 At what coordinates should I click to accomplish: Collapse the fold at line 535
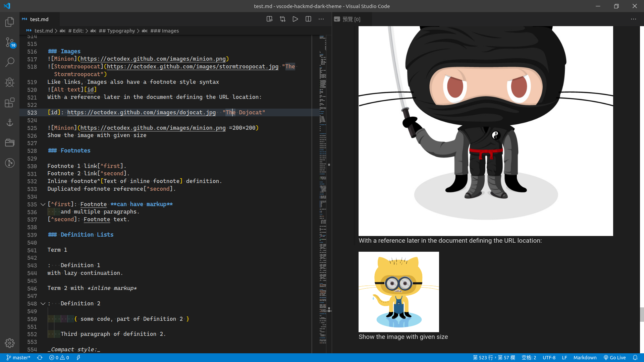(x=43, y=204)
